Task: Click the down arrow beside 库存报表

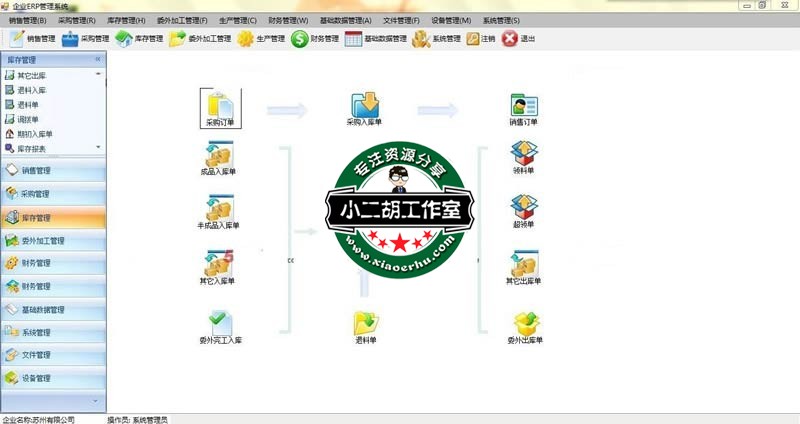Action: tap(97, 147)
